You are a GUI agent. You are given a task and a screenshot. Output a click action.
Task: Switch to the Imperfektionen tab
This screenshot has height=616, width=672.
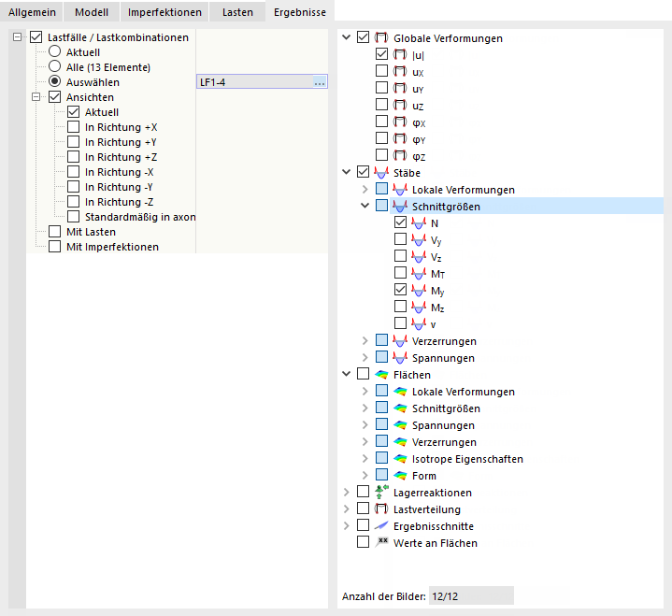pos(164,12)
